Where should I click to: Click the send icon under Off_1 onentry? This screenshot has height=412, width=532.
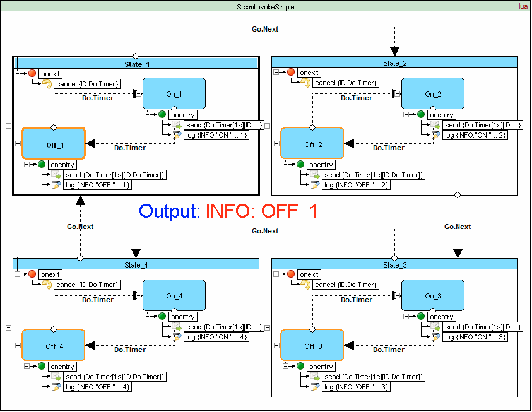tap(55, 175)
